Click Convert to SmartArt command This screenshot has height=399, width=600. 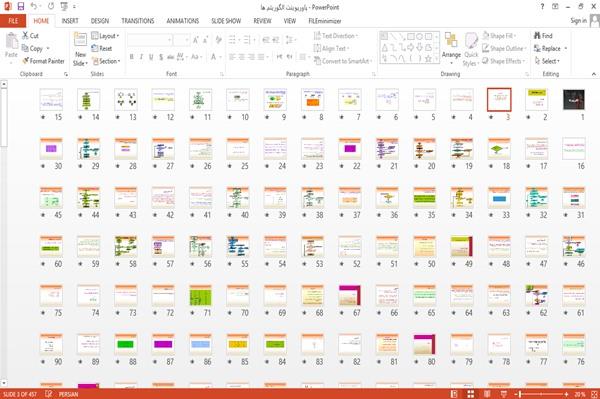click(343, 61)
